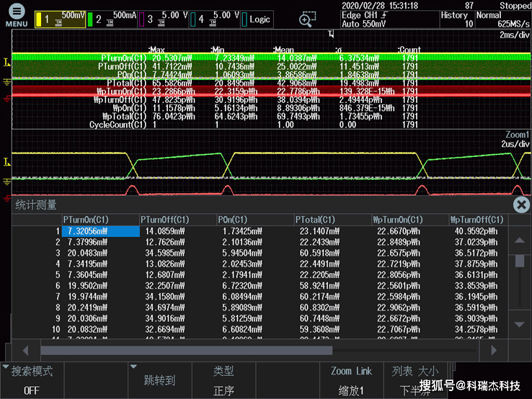The height and width of the screenshot is (399, 532).
Task: Click cell 34.9016mW in row 9
Action: [x=165, y=318]
